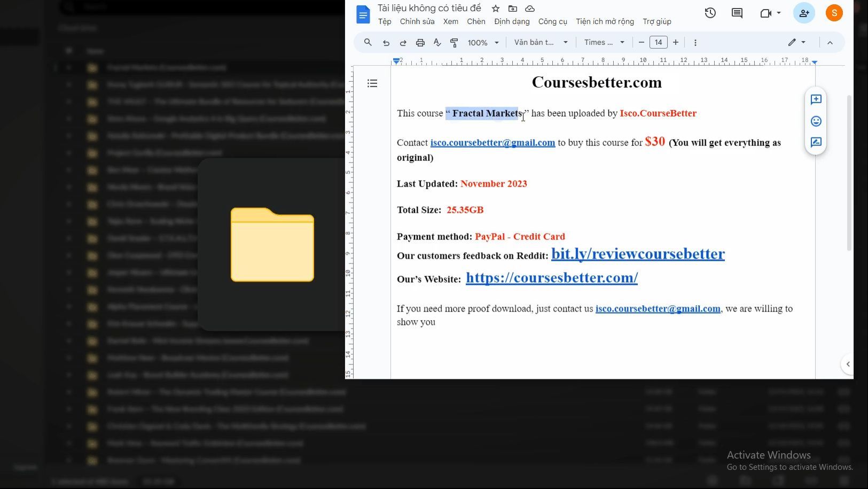Open the bit.ly/reviewcoursebetter link

638,253
